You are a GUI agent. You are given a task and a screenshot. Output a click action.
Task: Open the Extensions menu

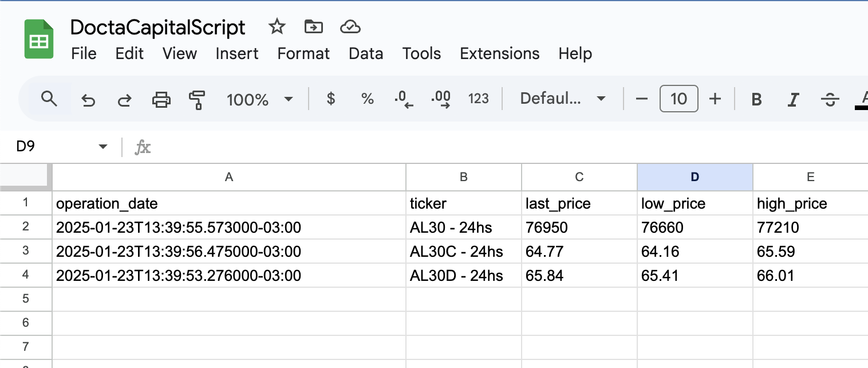click(x=499, y=53)
